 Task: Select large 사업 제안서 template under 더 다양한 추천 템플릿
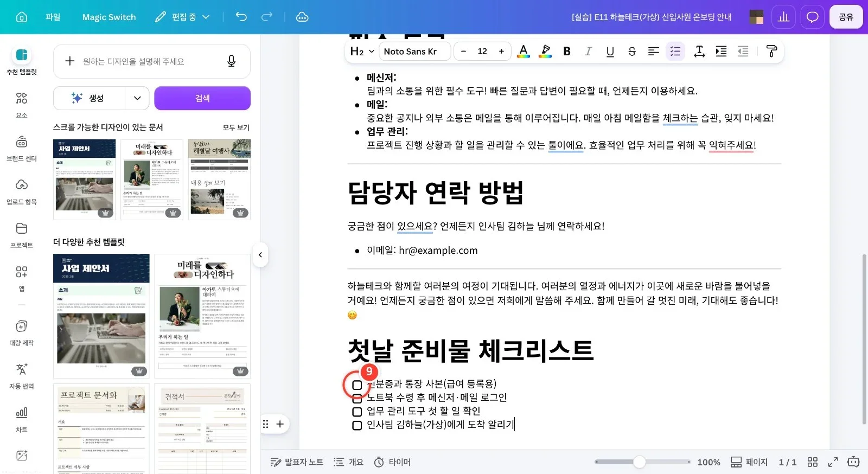coord(101,316)
